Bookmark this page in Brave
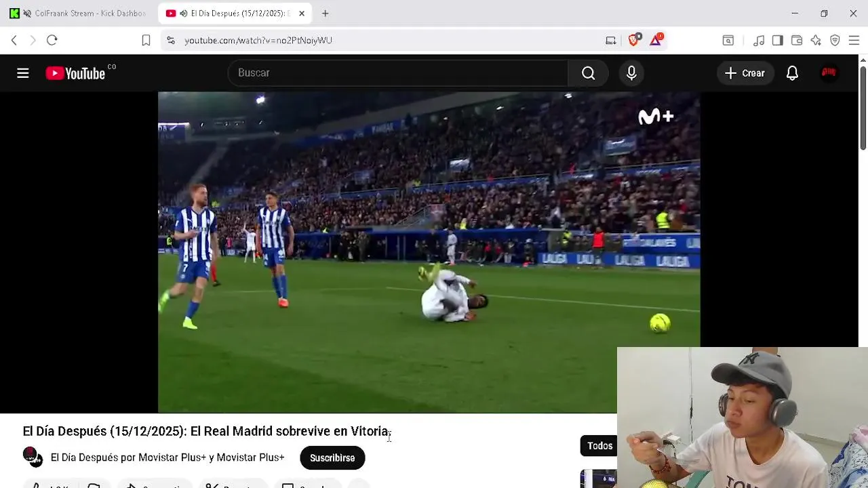868x488 pixels. [x=146, y=41]
